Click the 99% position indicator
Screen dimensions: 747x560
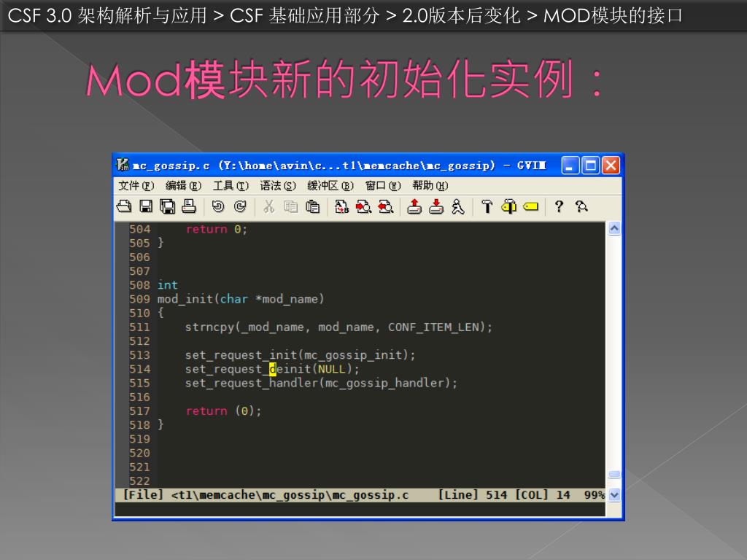(595, 495)
